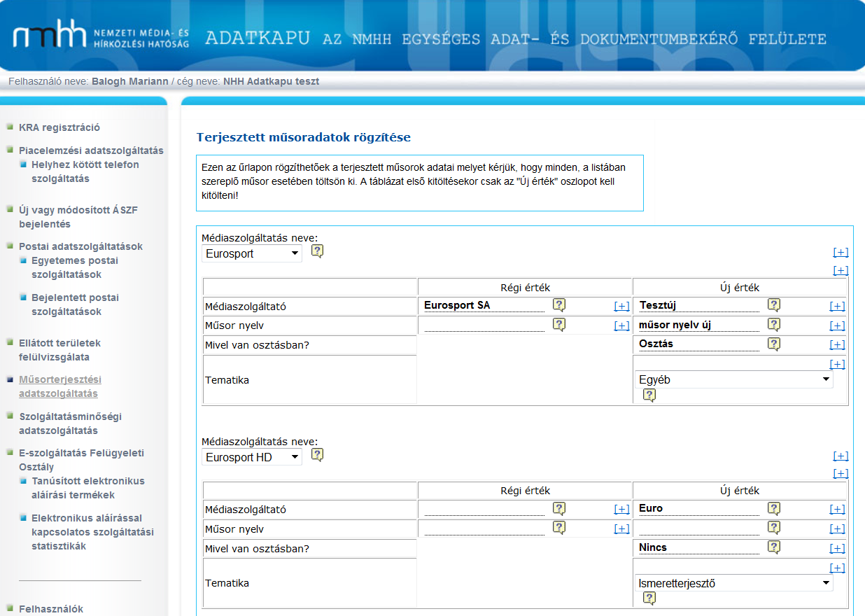Image resolution: width=865 pixels, height=616 pixels.
Task: Click Eurosport HD empty Új Műsor nyelv field
Action: (699, 528)
